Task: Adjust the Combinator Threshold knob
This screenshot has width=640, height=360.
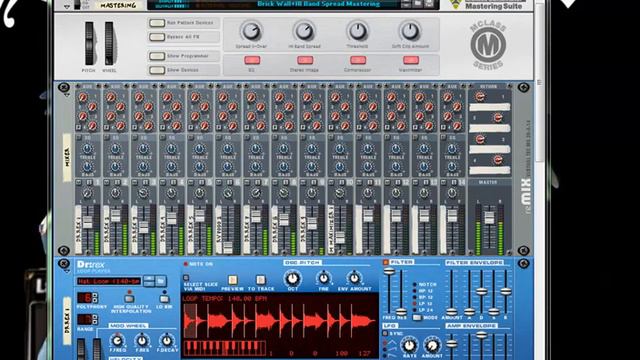Action: pos(357,31)
